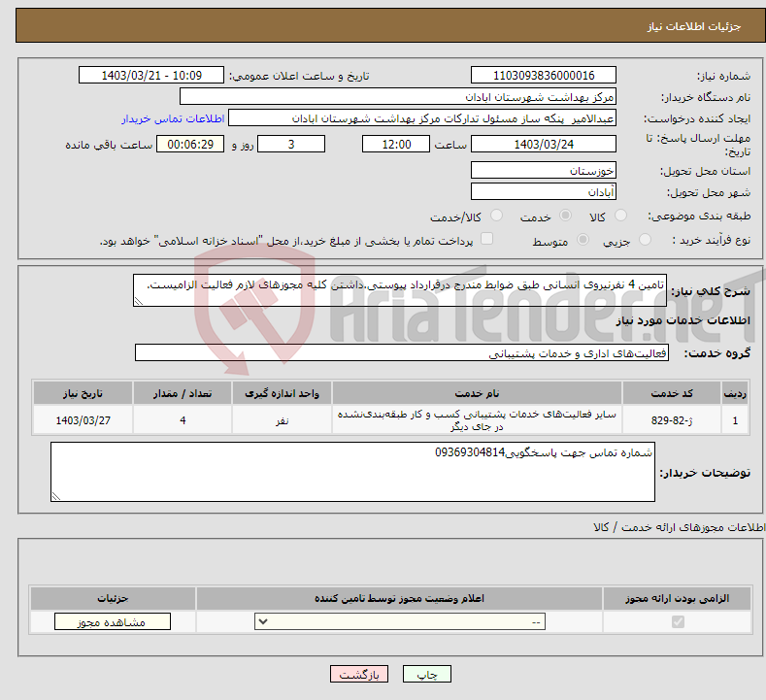This screenshot has width=766, height=700.
Task: Toggle the mandatory license checkbox
Action: coord(678,621)
